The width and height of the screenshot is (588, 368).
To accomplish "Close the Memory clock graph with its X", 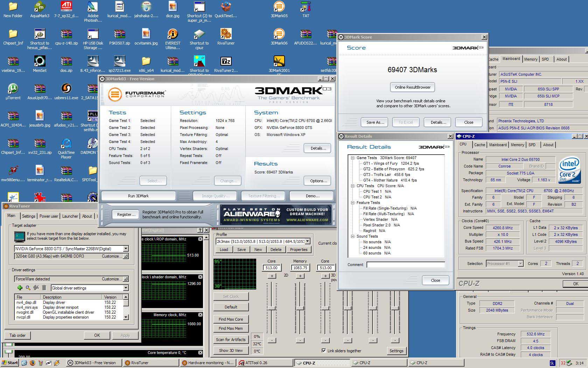I will (200, 315).
